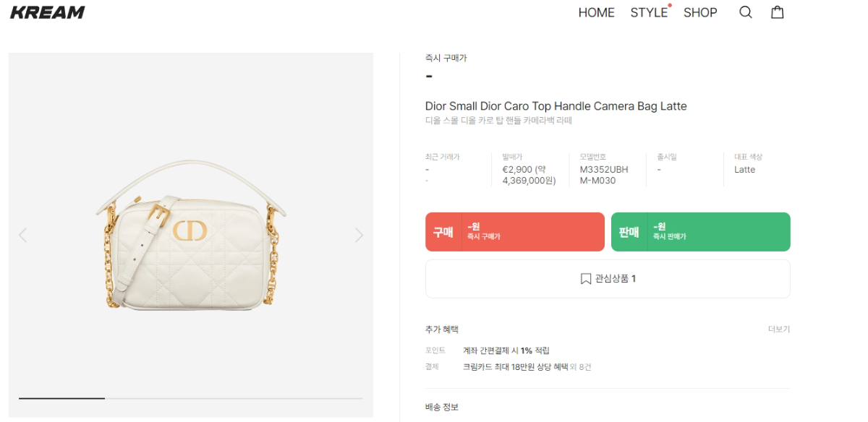
Task: Click the 배송 정보 section heading
Action: 442,408
